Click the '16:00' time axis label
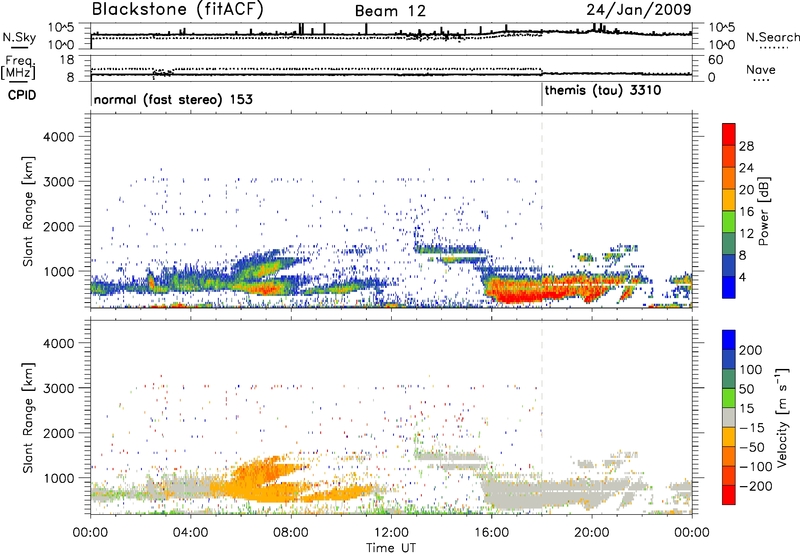The width and height of the screenshot is (800, 554). coord(491,533)
